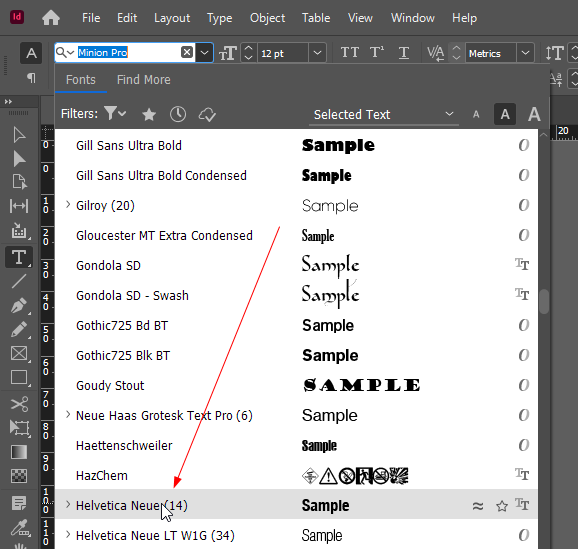This screenshot has width=578, height=549.
Task: Choose medium sample size preview
Action: [505, 114]
